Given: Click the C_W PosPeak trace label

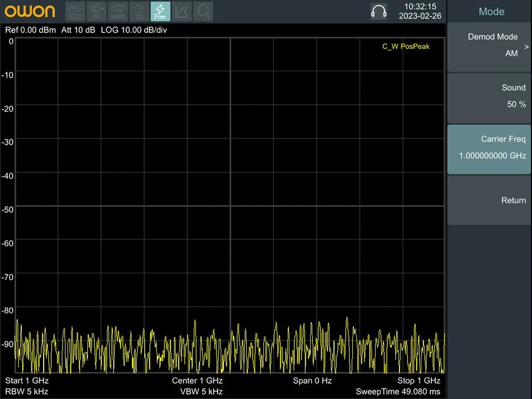Looking at the screenshot, I should pyautogui.click(x=405, y=46).
